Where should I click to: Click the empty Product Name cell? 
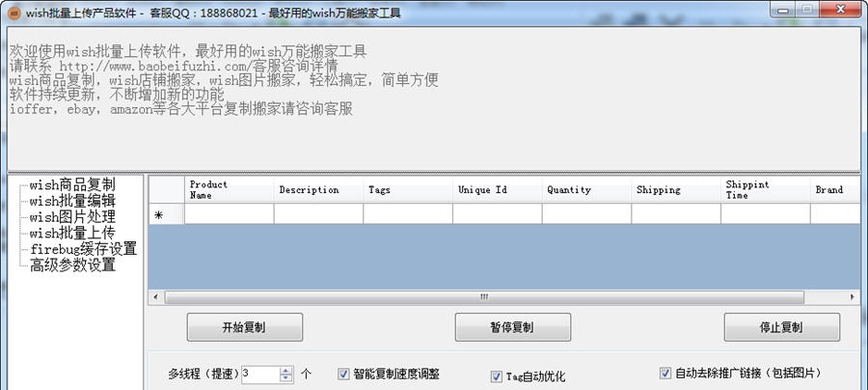tap(230, 214)
